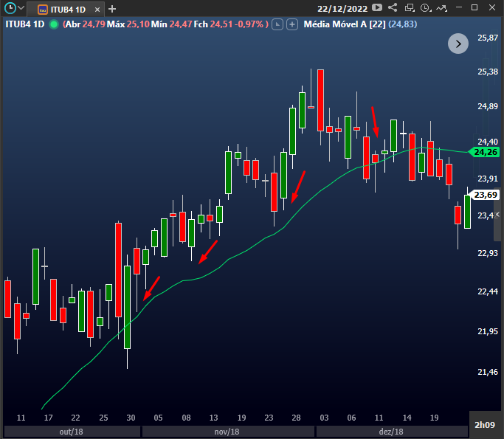The image size is (504, 439).
Task: Close the ITUB4 1D tab
Action: (97, 10)
